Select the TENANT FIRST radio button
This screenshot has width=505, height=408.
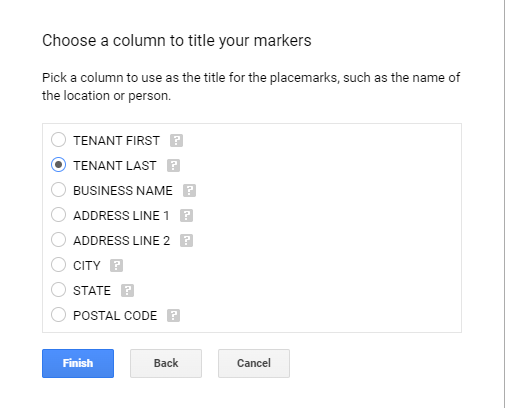[x=58, y=140]
